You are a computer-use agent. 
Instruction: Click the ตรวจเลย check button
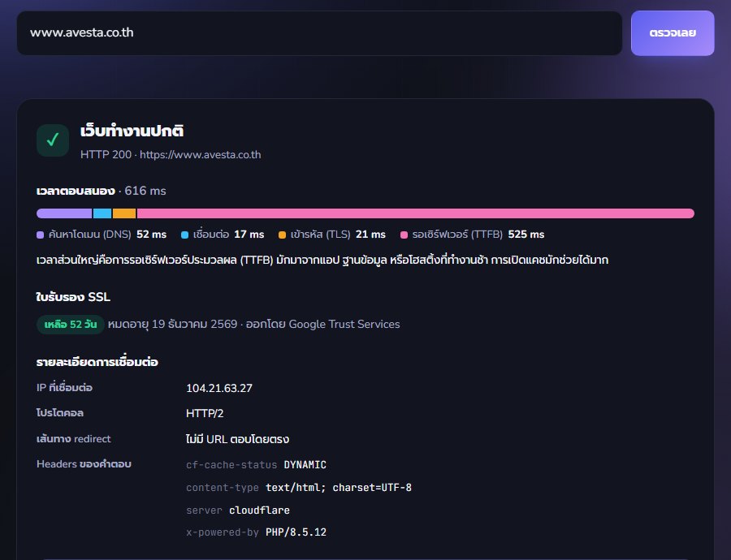point(673,33)
